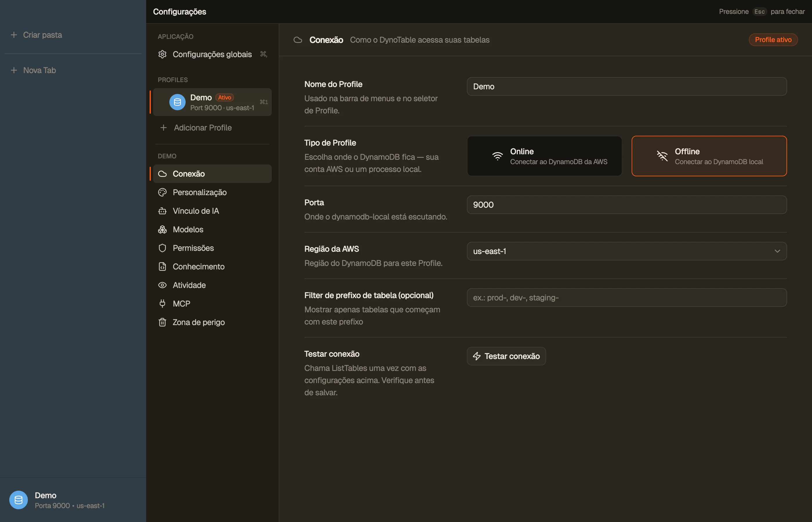This screenshot has height=522, width=812.
Task: Click the Demo profile database avatar in the settings list
Action: point(177,102)
